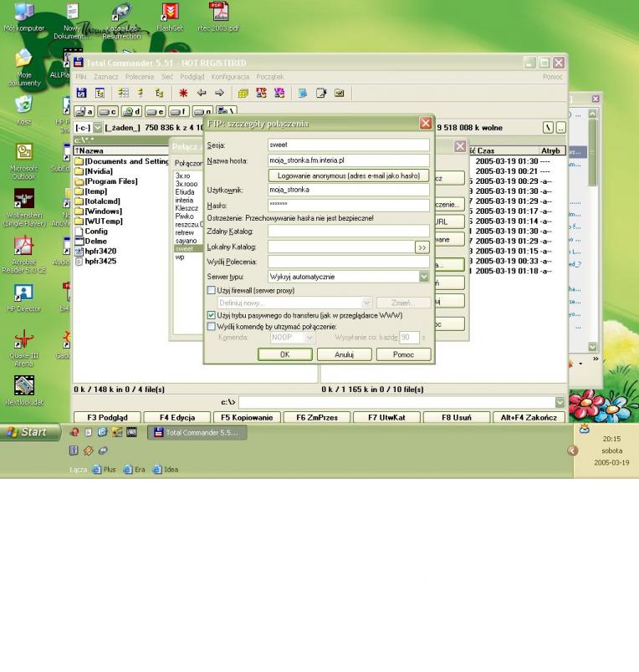Switch to brief file view icon

(x=124, y=93)
